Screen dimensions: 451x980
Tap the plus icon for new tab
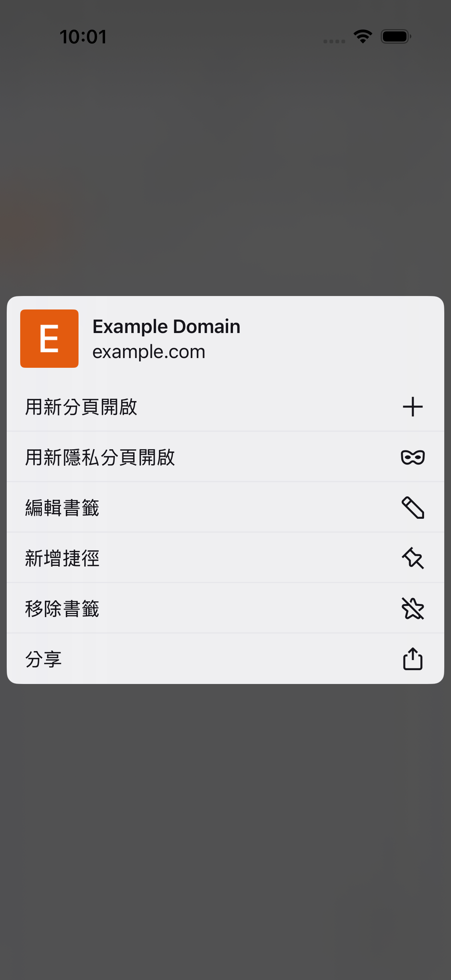click(412, 407)
